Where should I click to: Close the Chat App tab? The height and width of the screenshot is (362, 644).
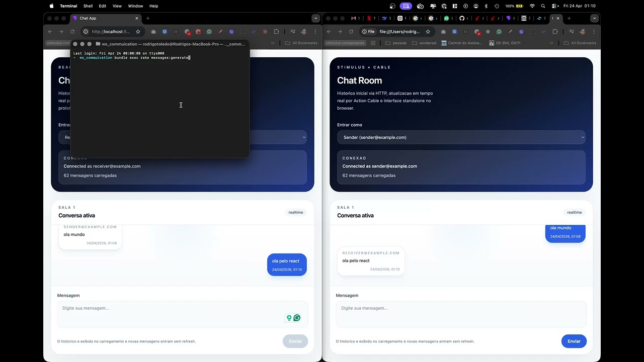(x=136, y=18)
